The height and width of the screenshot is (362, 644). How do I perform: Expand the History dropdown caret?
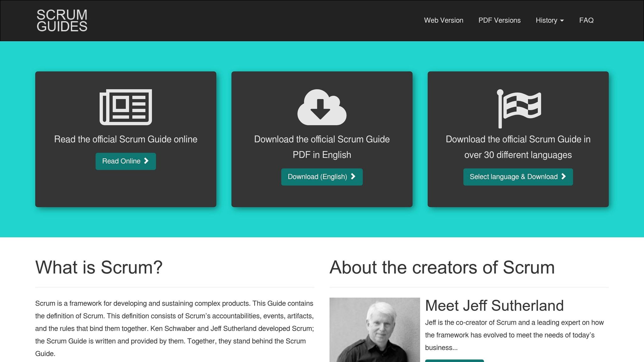[x=562, y=21]
